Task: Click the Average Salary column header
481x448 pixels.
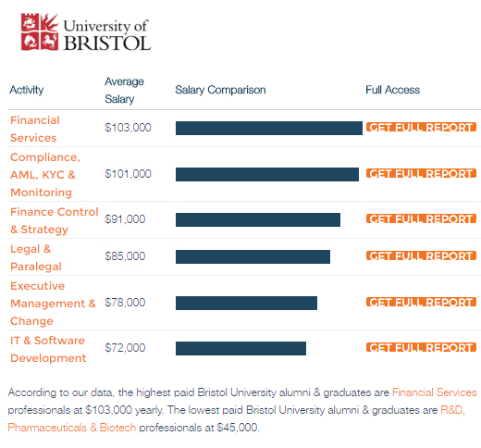Action: coord(124,90)
